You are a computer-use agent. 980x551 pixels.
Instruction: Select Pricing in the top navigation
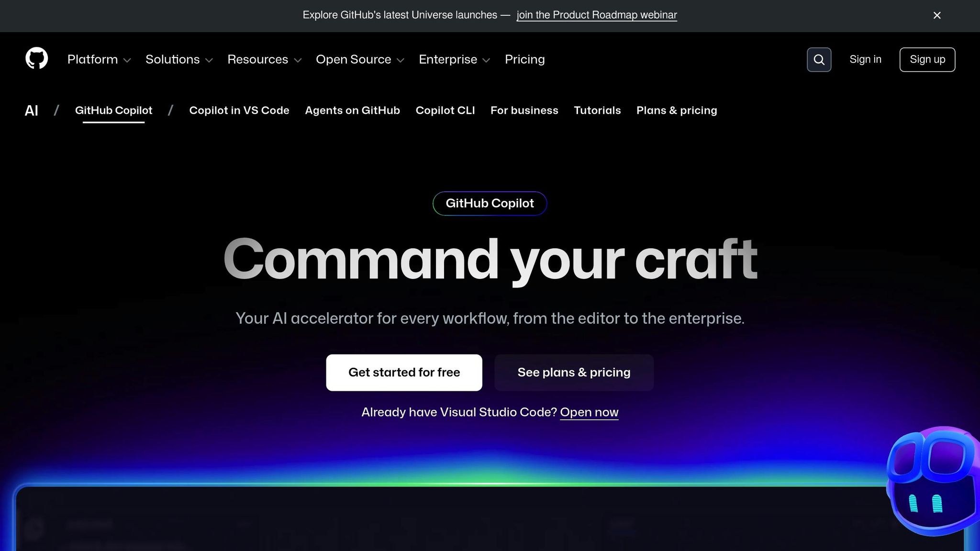click(524, 59)
